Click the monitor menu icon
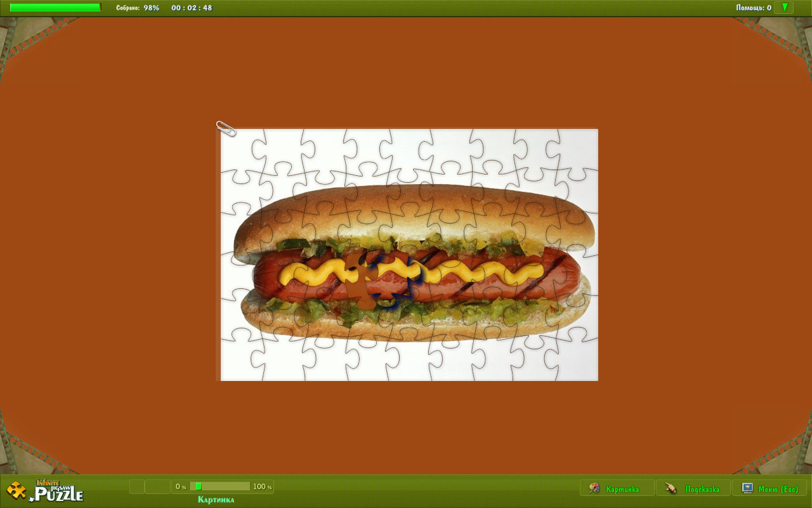 pos(747,488)
